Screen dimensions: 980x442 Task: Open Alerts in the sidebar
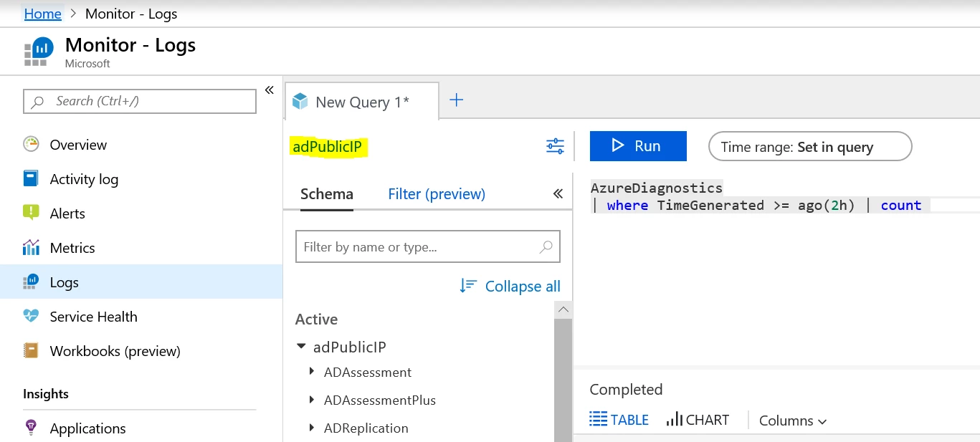pos(67,213)
